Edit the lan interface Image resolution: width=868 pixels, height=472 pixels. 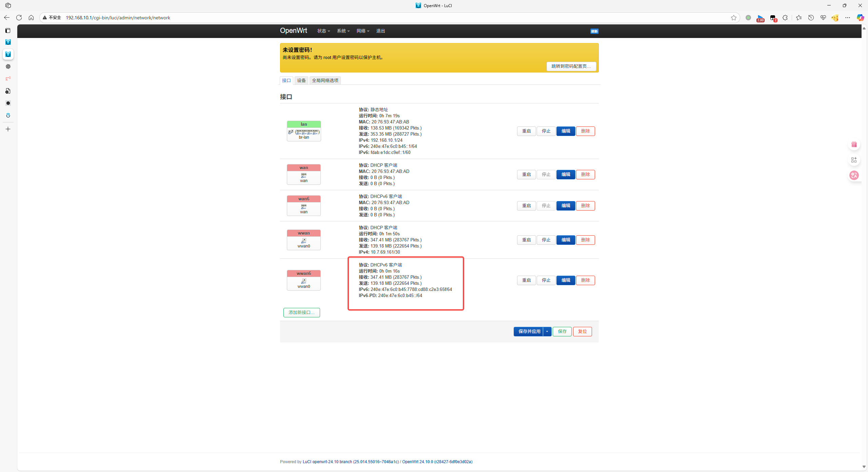[566, 131]
